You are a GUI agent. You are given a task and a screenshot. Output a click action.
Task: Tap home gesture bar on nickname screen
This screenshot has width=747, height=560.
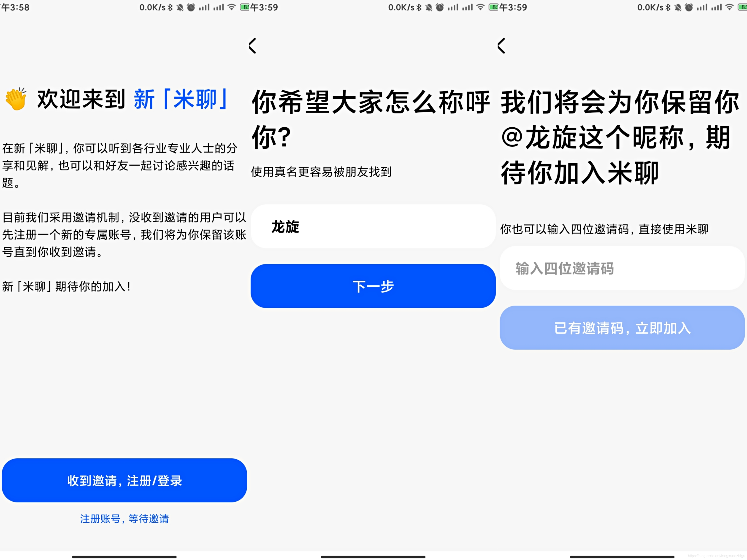coord(373,557)
